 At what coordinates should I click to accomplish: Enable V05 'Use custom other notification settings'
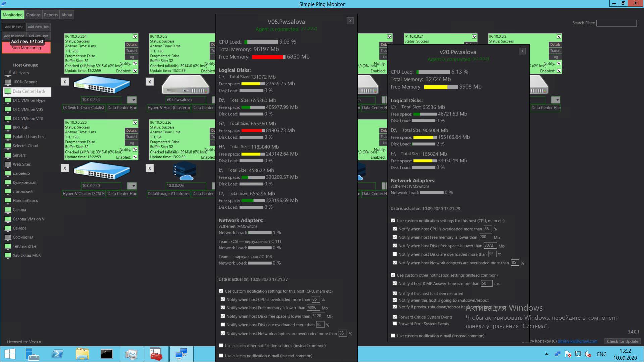[221, 345]
